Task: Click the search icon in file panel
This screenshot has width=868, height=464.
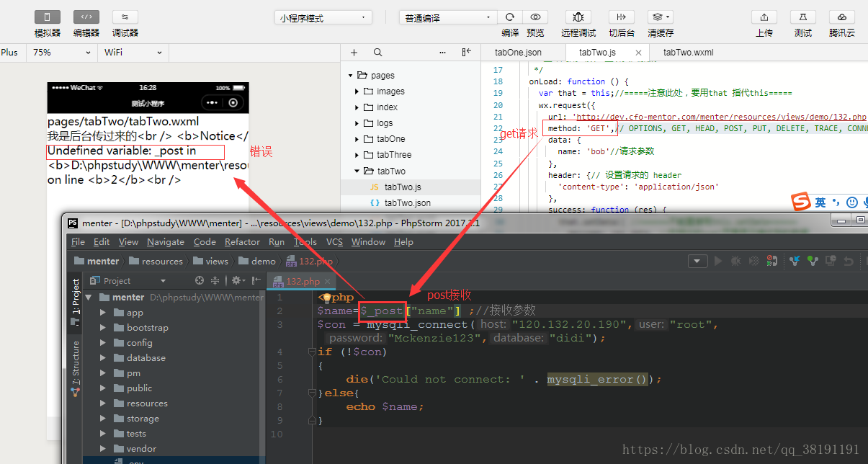Action: [x=378, y=53]
